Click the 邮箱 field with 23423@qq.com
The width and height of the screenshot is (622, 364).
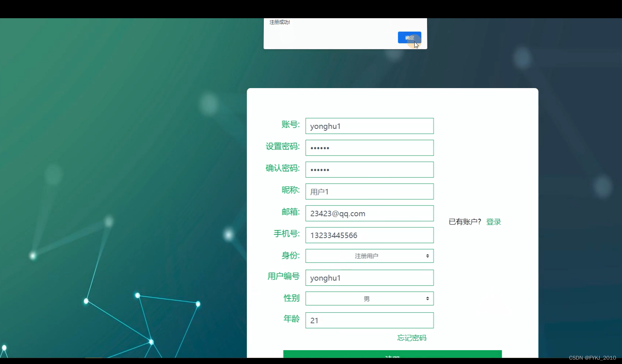click(x=369, y=213)
